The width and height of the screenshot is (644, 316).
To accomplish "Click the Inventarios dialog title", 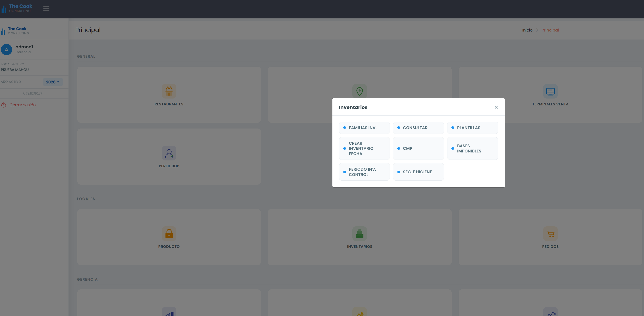I will click(353, 107).
